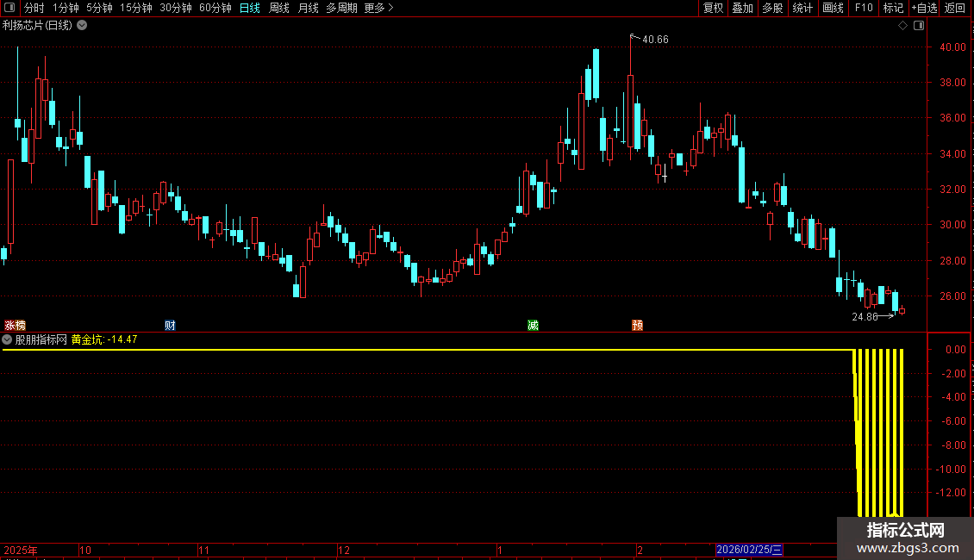The image size is (974, 560).
Task: Select the 日线 daily chart tab
Action: (250, 8)
